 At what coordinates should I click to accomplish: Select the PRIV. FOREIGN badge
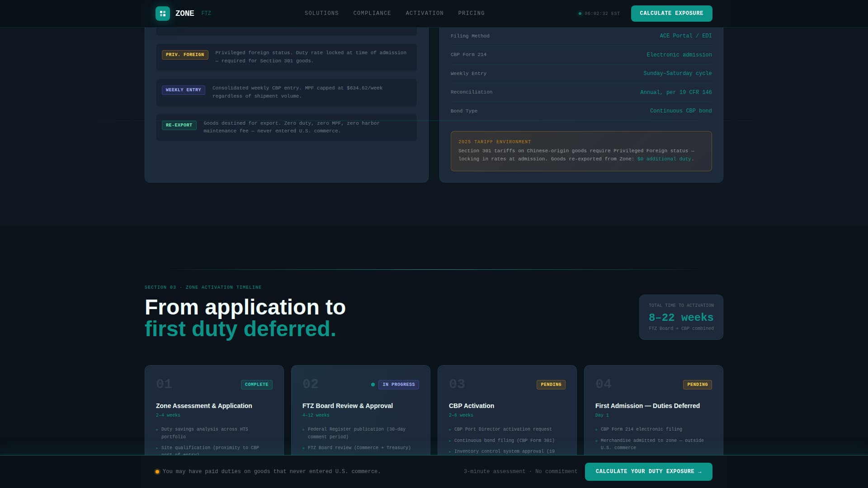click(x=185, y=55)
